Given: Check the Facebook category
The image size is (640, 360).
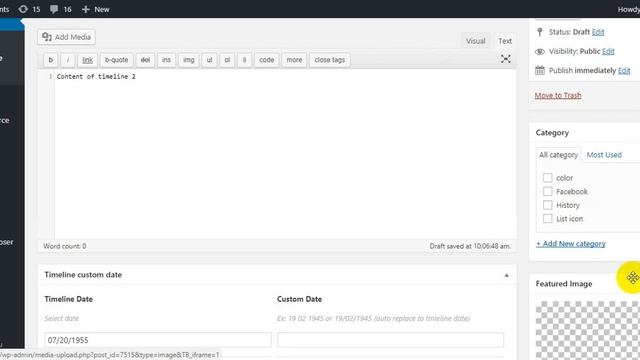Looking at the screenshot, I should (548, 191).
